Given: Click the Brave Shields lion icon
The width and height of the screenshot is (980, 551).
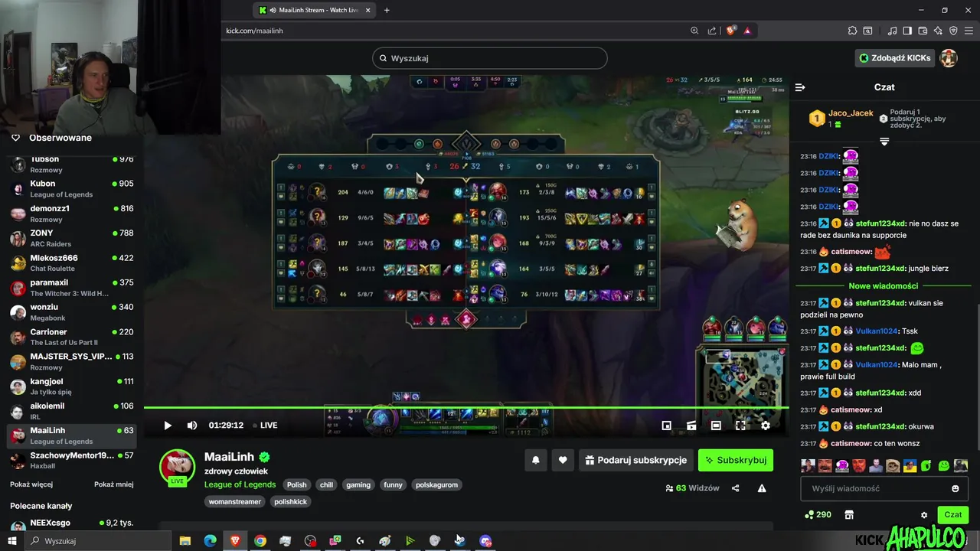Looking at the screenshot, I should point(731,31).
